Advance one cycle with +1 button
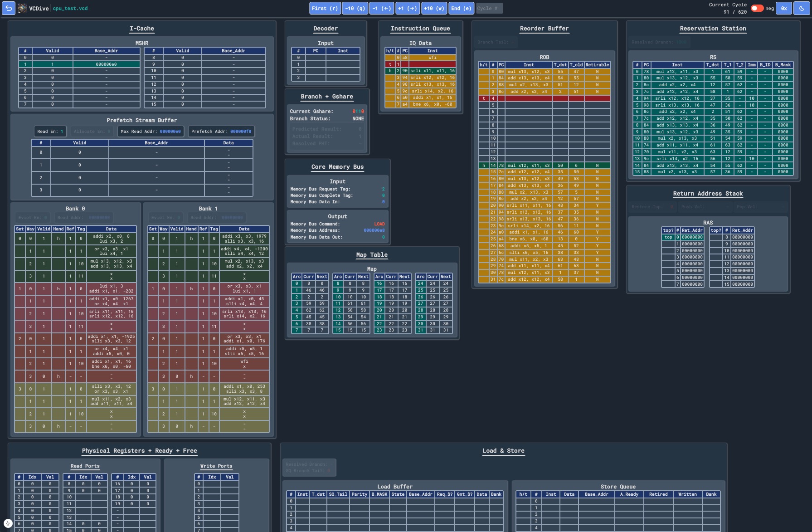The width and height of the screenshot is (812, 532). (407, 8)
